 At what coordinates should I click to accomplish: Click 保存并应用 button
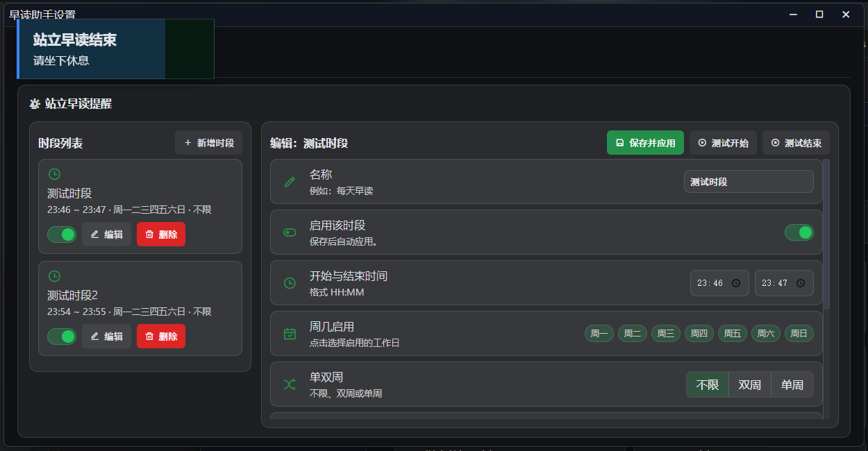645,143
